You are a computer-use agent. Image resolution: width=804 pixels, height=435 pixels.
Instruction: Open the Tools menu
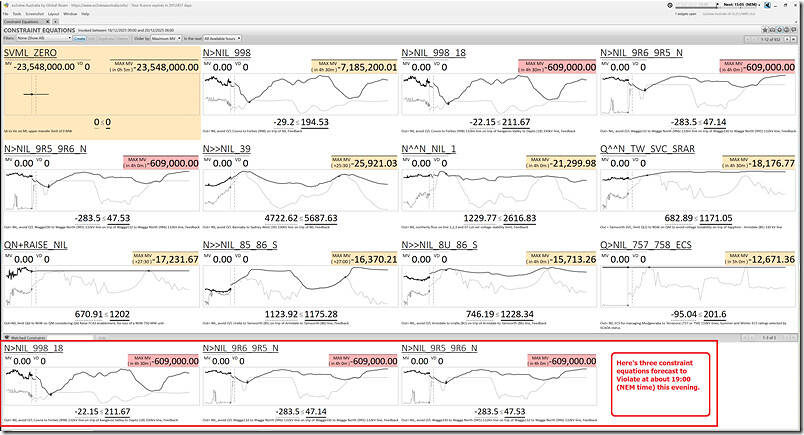coord(17,14)
